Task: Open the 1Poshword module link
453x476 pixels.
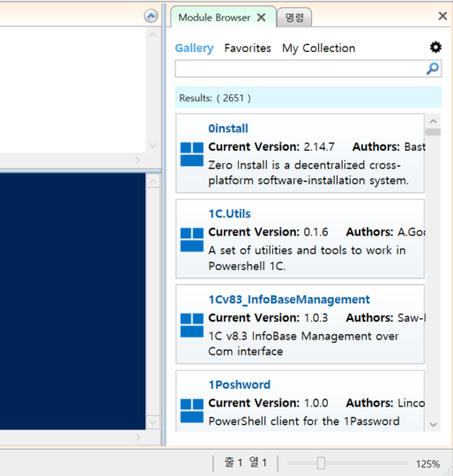Action: pyautogui.click(x=240, y=384)
